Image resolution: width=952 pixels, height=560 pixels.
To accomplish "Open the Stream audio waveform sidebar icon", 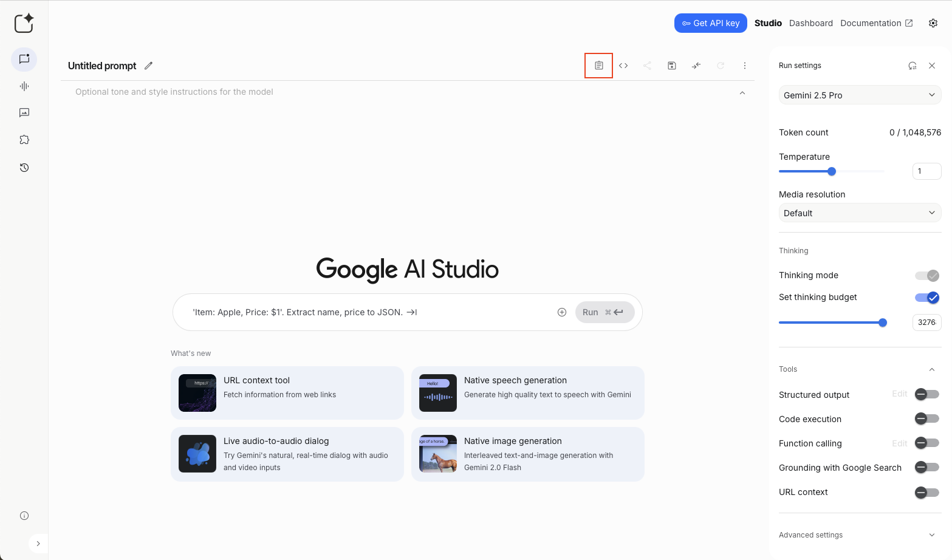I will click(x=24, y=86).
